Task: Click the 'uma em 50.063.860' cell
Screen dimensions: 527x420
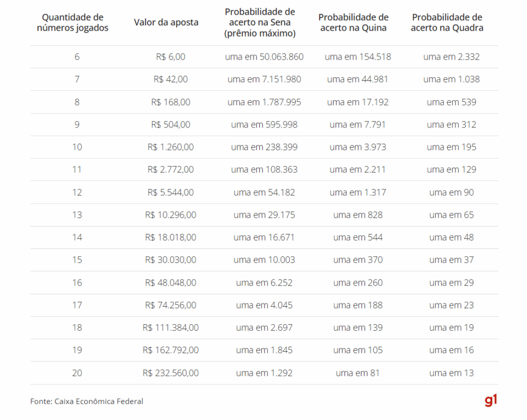Action: 264,57
